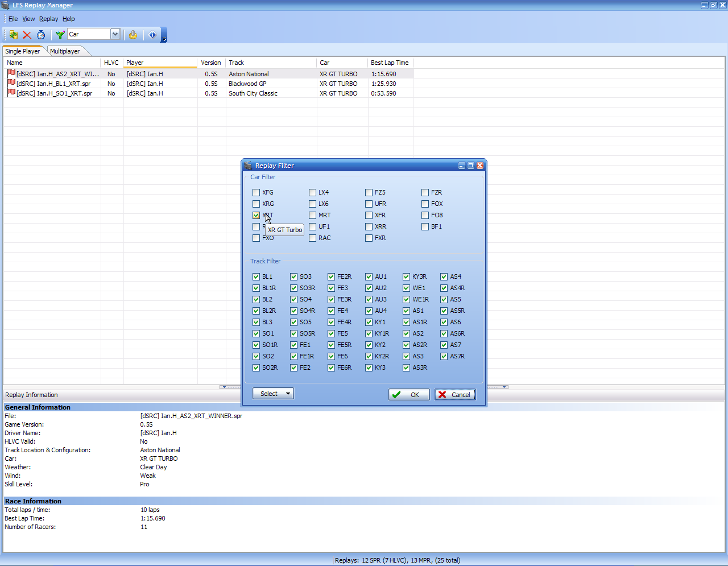The image size is (728, 566).
Task: Minimize the Replay Filter dialog
Action: pos(462,166)
